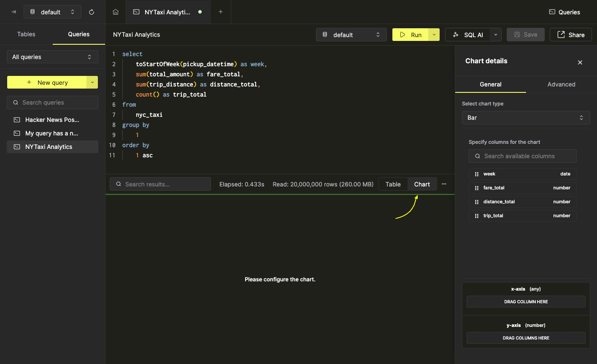Share the current query
The height and width of the screenshot is (364, 597).
click(570, 35)
